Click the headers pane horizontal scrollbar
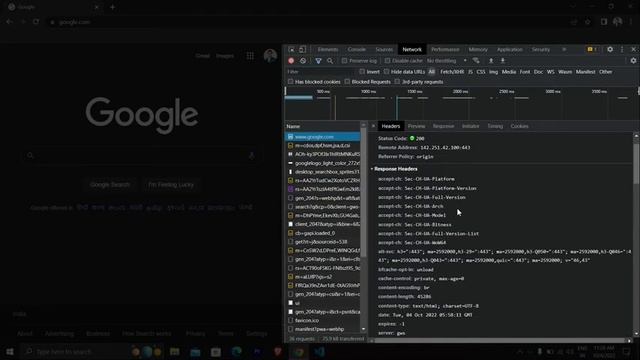 tap(500, 340)
